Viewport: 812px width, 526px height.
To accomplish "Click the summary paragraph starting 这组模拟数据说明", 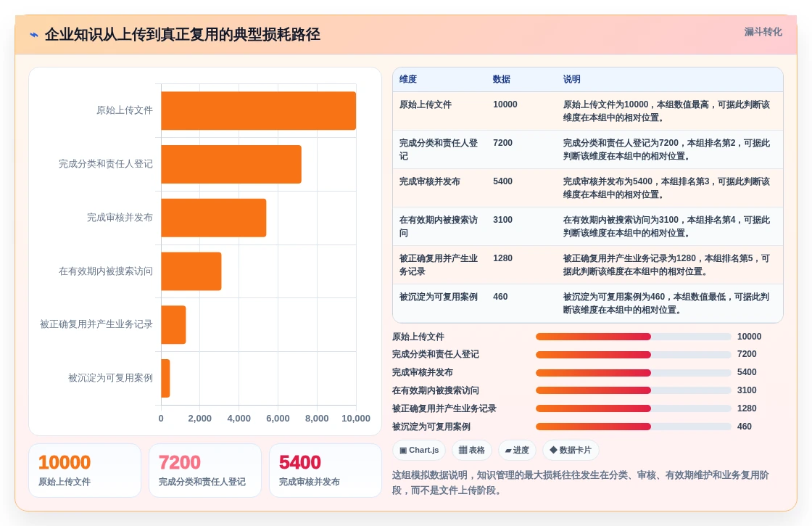I will click(580, 482).
